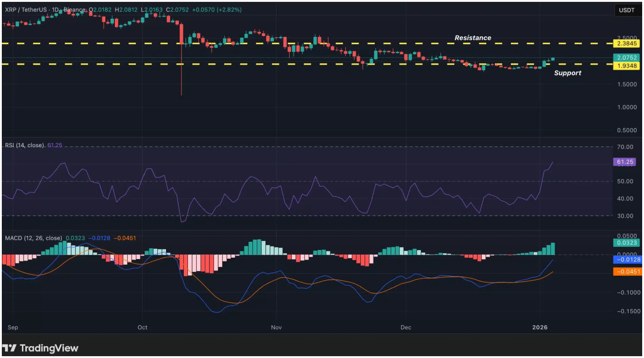The width and height of the screenshot is (644, 358).
Task: Click the Oct label on time axis
Action: 143,327
